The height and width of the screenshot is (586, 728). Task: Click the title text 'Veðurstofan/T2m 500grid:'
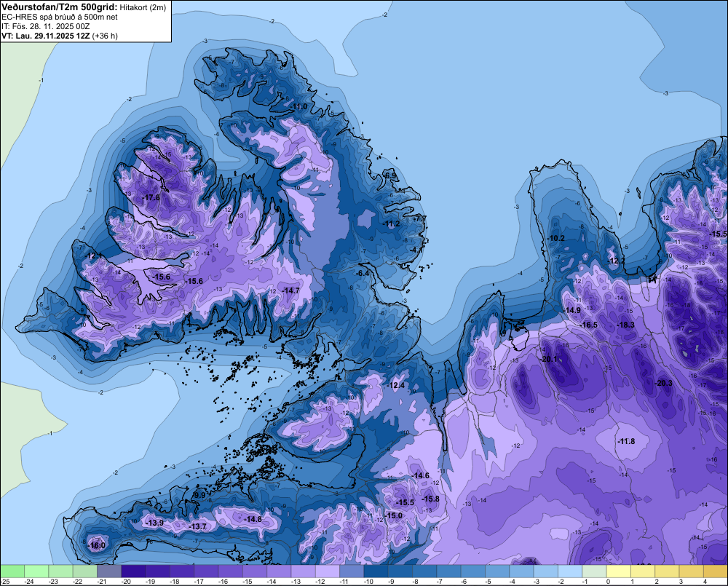point(60,7)
